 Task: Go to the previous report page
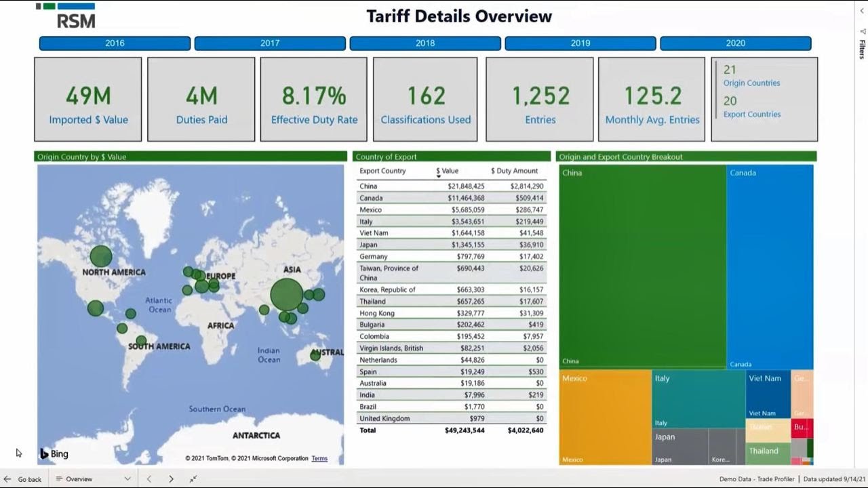[149, 479]
